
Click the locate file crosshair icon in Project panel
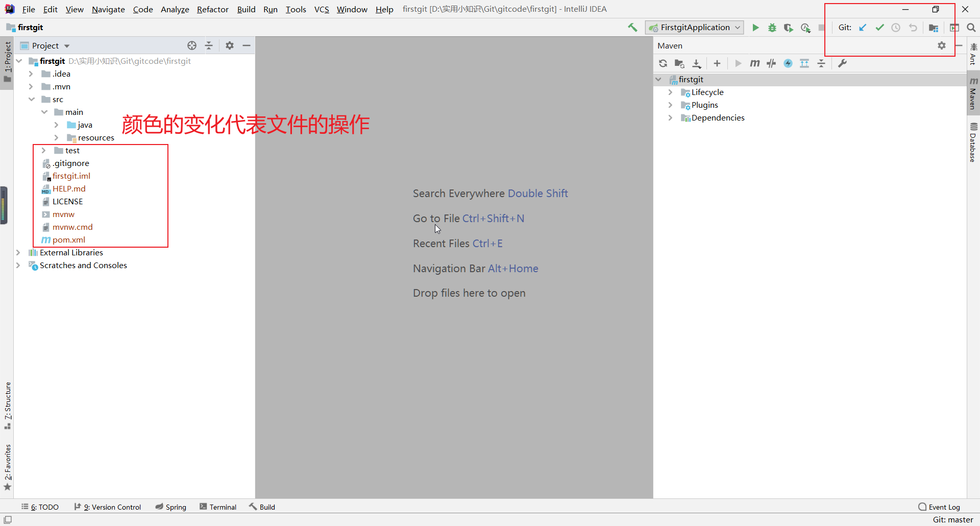point(192,45)
